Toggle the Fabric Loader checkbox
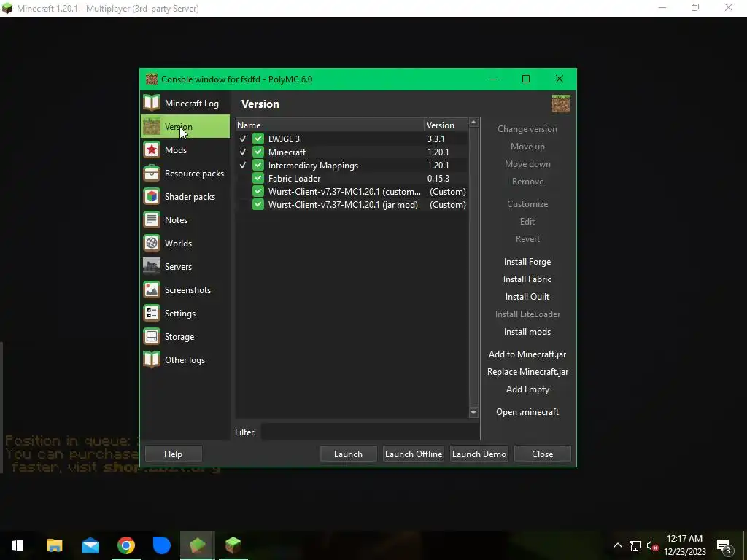The image size is (747, 560). [258, 178]
